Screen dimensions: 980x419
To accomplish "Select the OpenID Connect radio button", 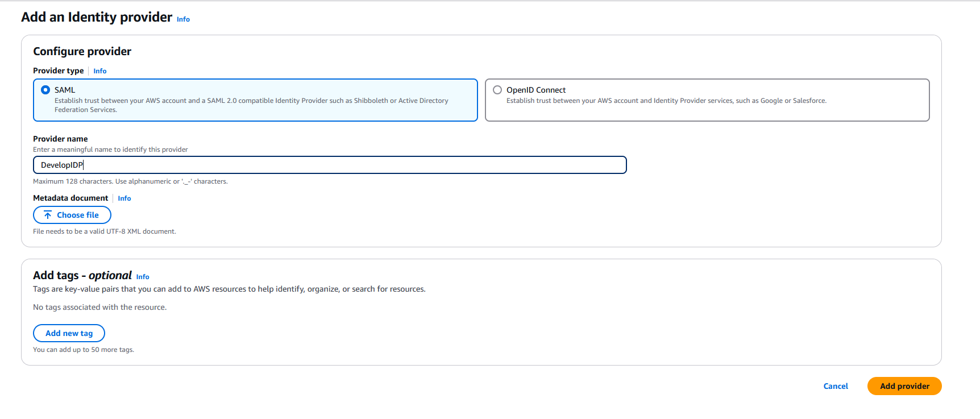I will tap(497, 90).
